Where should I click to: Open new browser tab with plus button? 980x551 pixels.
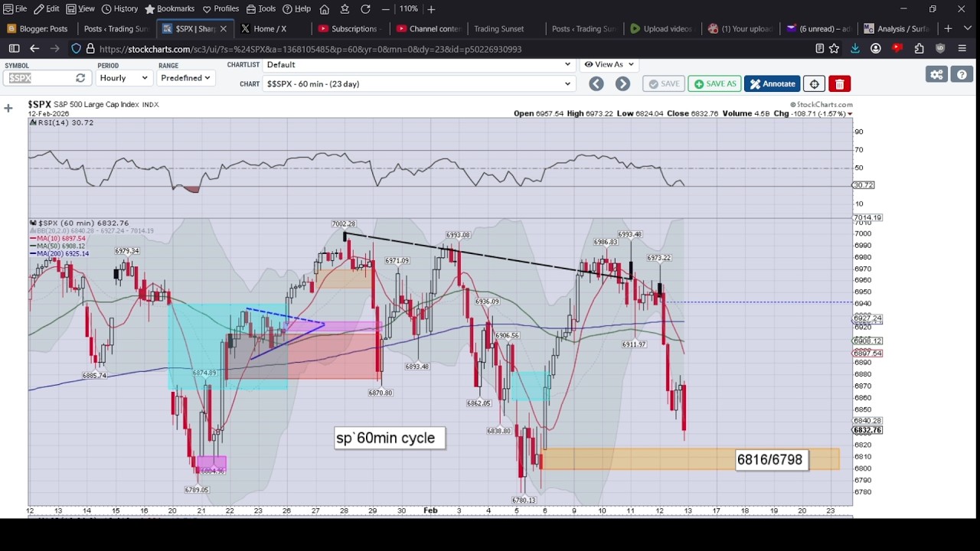(x=948, y=29)
